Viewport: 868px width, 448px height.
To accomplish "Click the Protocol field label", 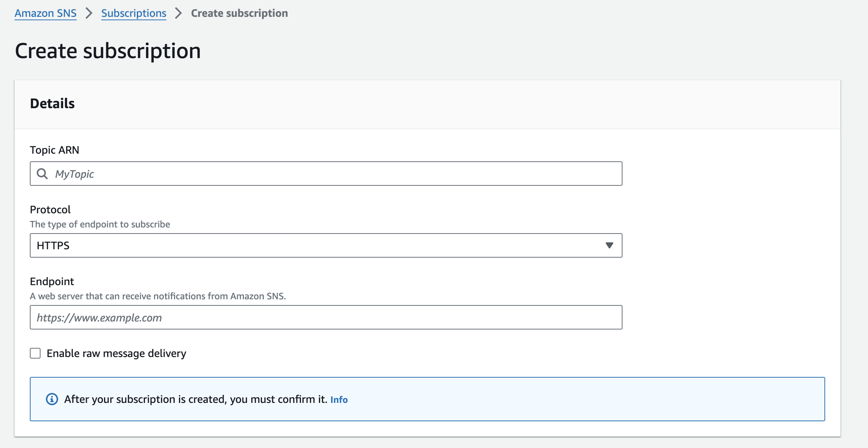I will (x=50, y=209).
